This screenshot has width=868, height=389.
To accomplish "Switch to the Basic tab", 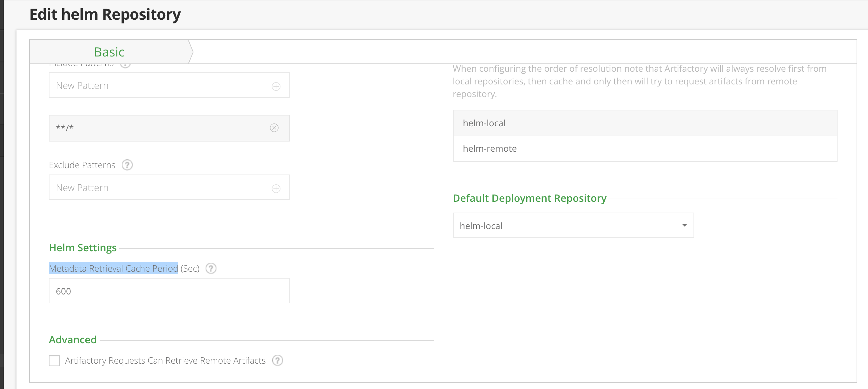I will pyautogui.click(x=109, y=52).
